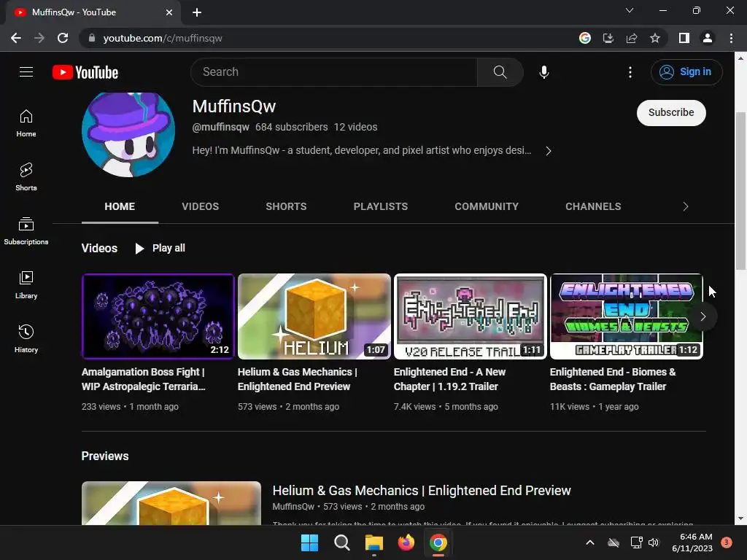Launch Firefox from taskbar
This screenshot has height=560, width=747.
click(x=406, y=542)
